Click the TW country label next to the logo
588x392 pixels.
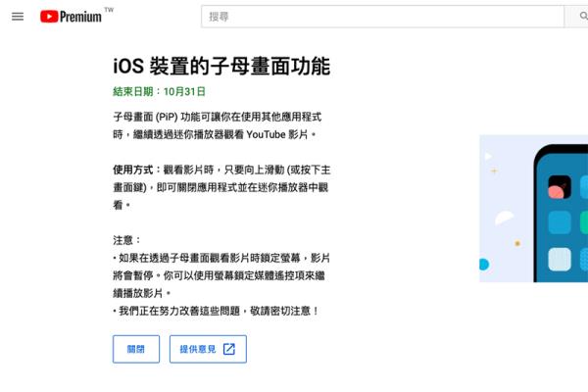[x=109, y=10]
